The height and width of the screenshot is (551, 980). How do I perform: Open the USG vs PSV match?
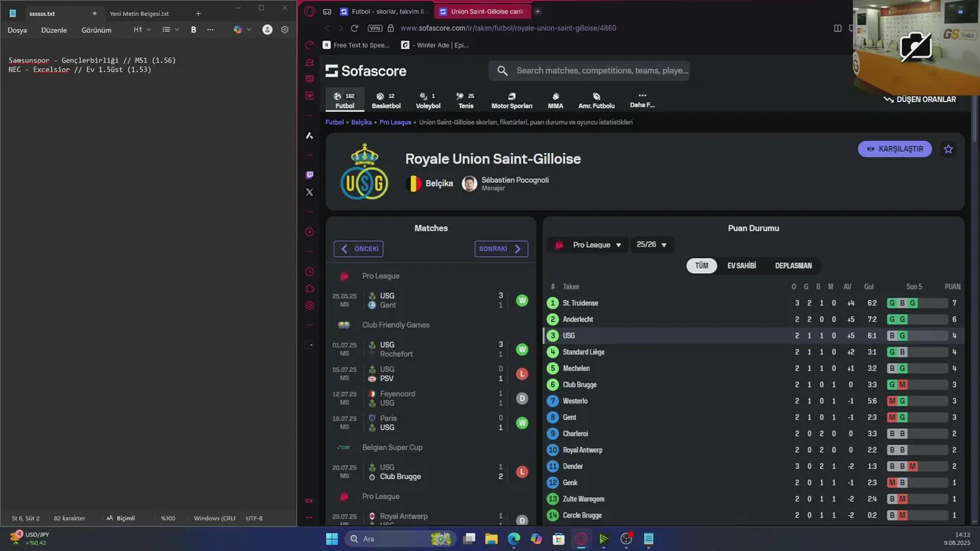point(430,373)
